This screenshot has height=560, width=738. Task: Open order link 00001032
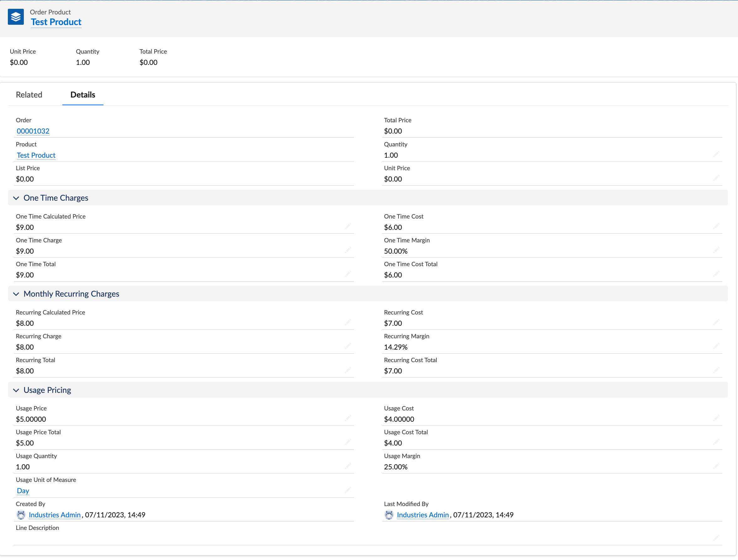32,130
